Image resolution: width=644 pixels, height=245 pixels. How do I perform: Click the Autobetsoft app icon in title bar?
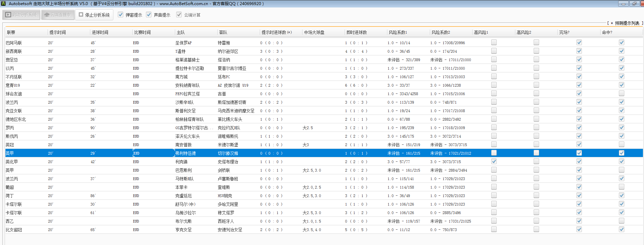click(x=3, y=3)
